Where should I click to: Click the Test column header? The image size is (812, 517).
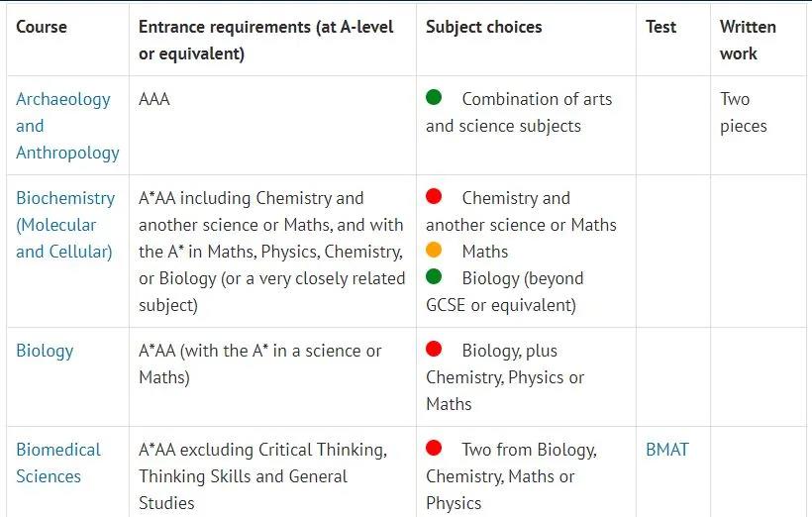(x=660, y=27)
